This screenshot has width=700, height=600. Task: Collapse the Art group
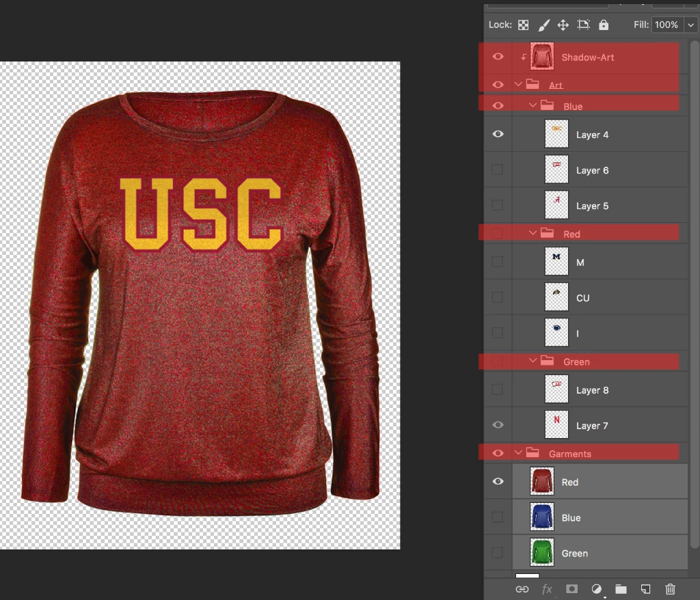click(518, 84)
